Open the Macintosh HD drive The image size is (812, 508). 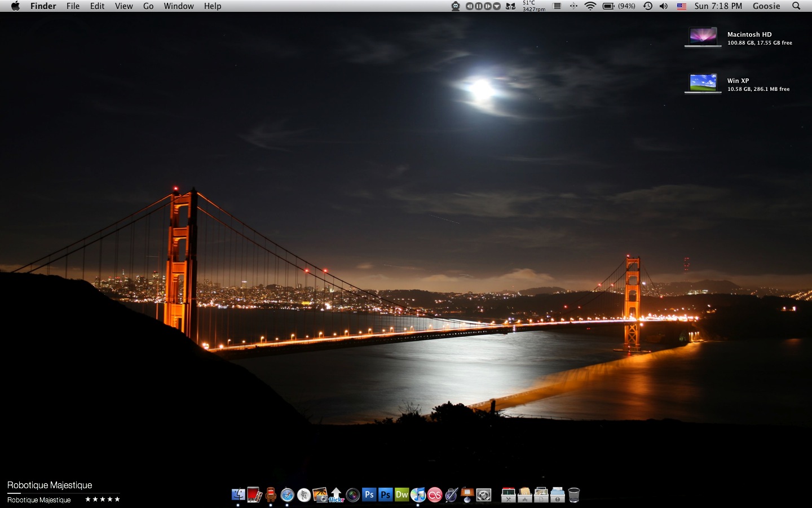703,37
